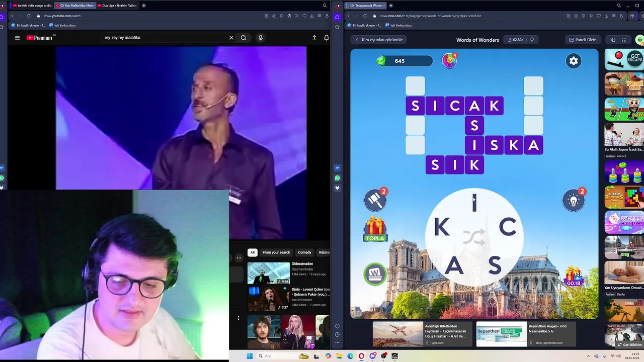Open Sandbox City game thumbnail
Image resolution: width=644 pixels, height=362 pixels.
click(624, 246)
